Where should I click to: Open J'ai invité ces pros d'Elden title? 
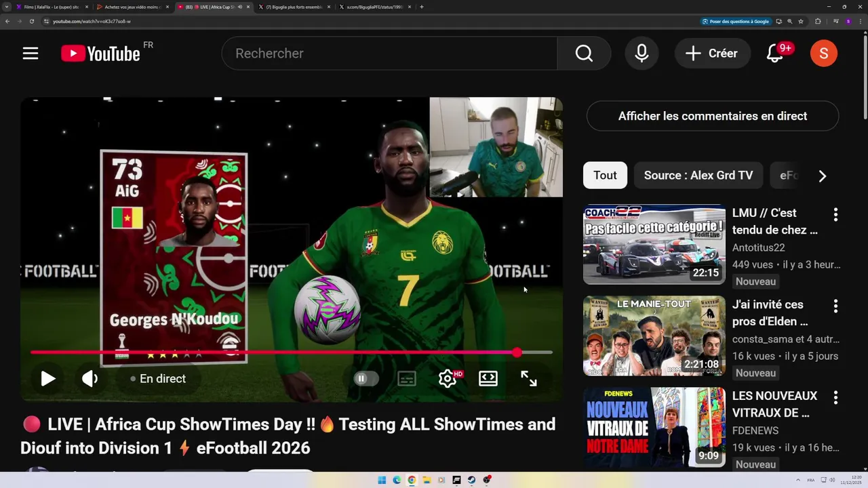(770, 313)
